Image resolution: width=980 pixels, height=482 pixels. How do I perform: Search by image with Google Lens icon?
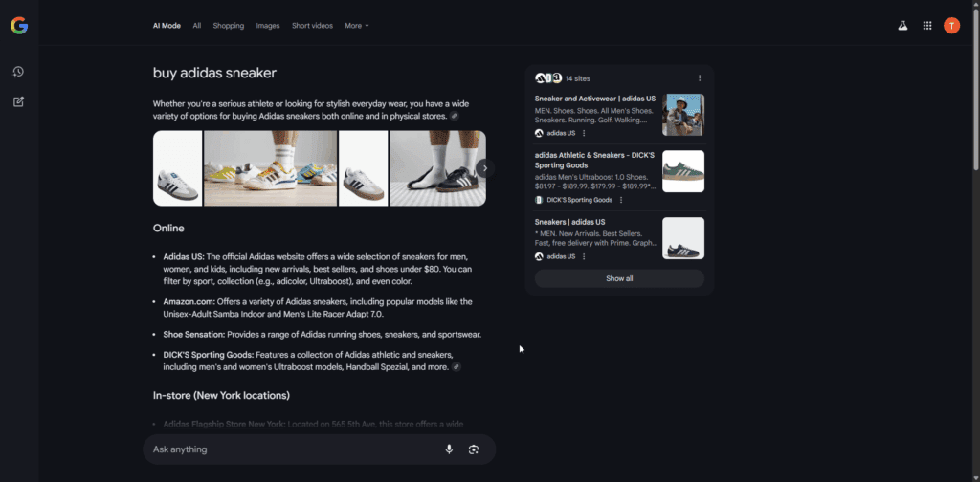click(x=474, y=449)
